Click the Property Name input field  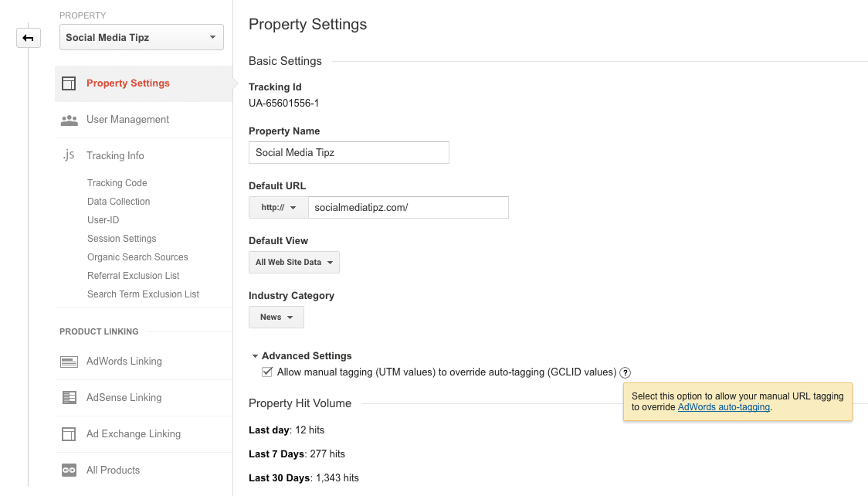coord(349,153)
